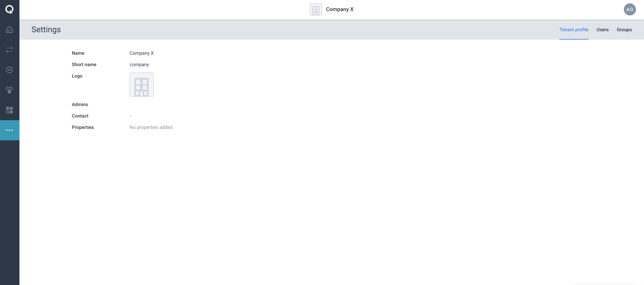Click the Short name field value

click(x=139, y=64)
